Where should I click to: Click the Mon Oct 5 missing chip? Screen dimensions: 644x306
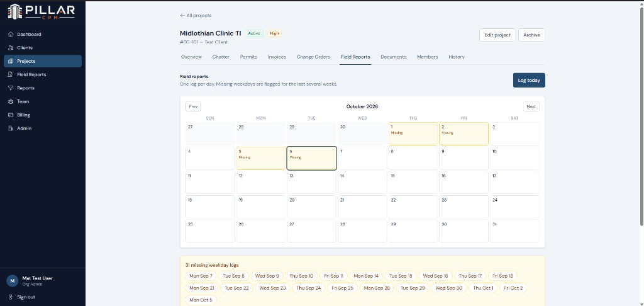click(201, 300)
